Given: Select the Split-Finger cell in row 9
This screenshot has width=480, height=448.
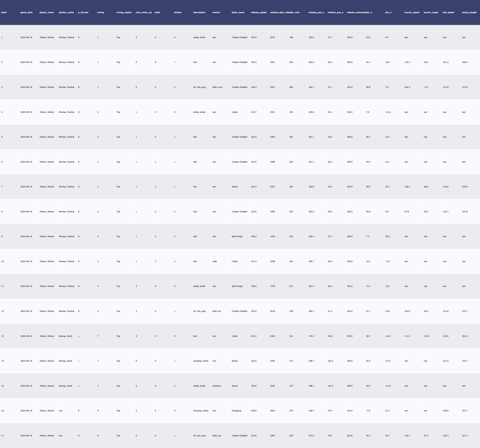Looking at the screenshot, I should pyautogui.click(x=237, y=236).
